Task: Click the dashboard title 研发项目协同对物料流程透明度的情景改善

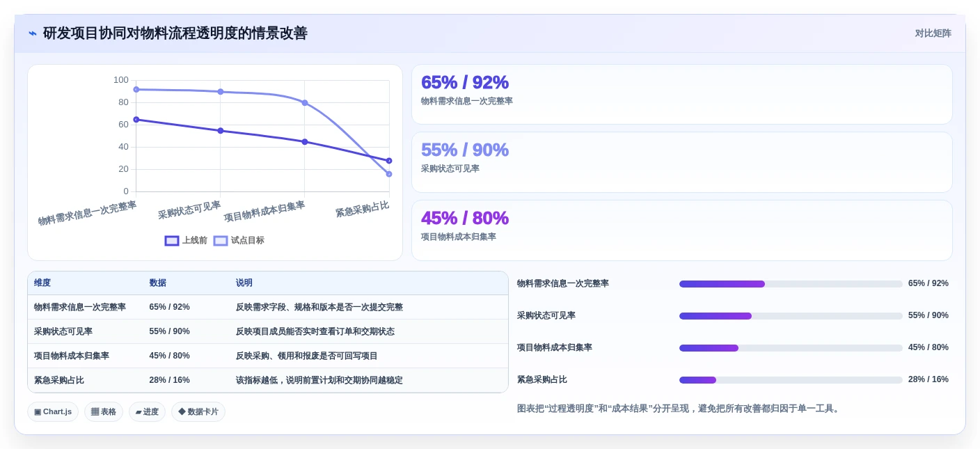Action: [175, 33]
